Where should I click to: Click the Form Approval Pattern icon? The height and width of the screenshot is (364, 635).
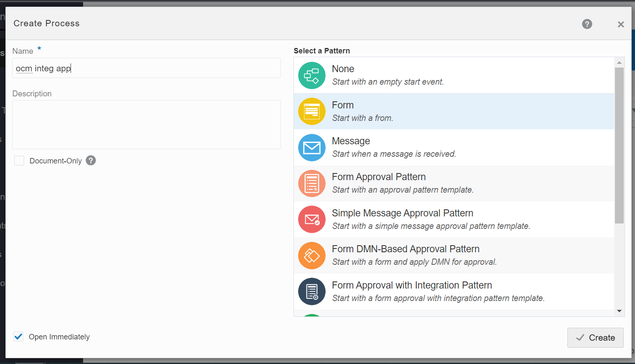pos(312,183)
